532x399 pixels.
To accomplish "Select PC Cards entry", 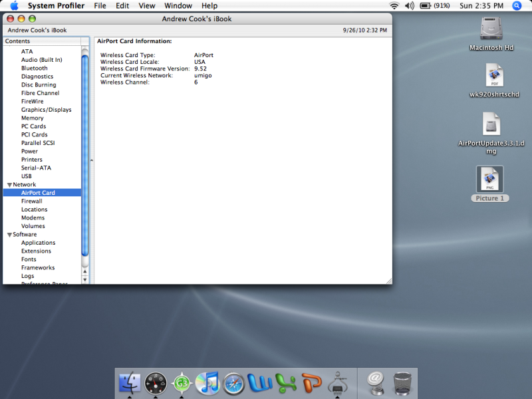I will (34, 126).
